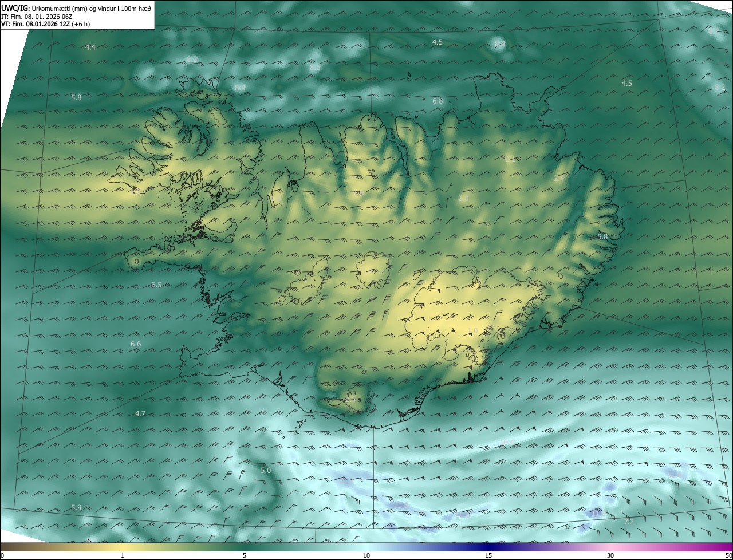Click the color scale tick label 50
Viewport: 733px width, 560px height.
coord(728,555)
